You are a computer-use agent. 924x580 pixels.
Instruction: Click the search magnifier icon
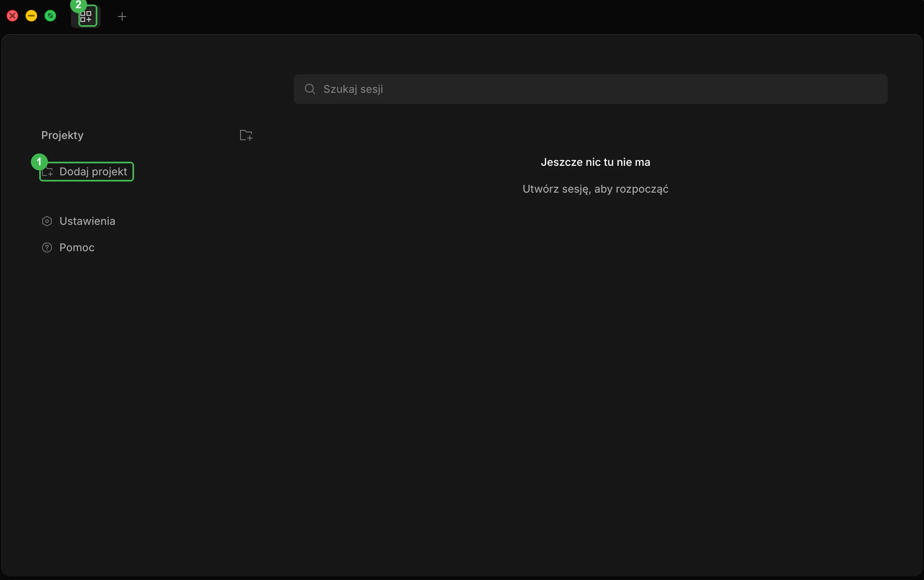[310, 89]
